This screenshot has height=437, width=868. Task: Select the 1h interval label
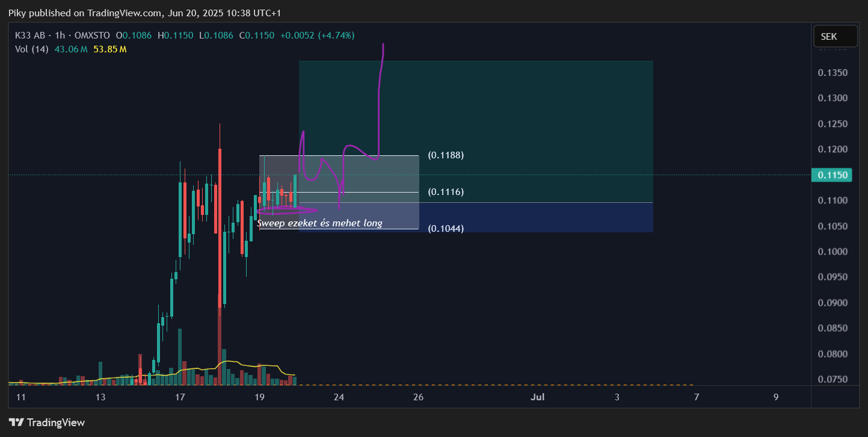click(60, 36)
